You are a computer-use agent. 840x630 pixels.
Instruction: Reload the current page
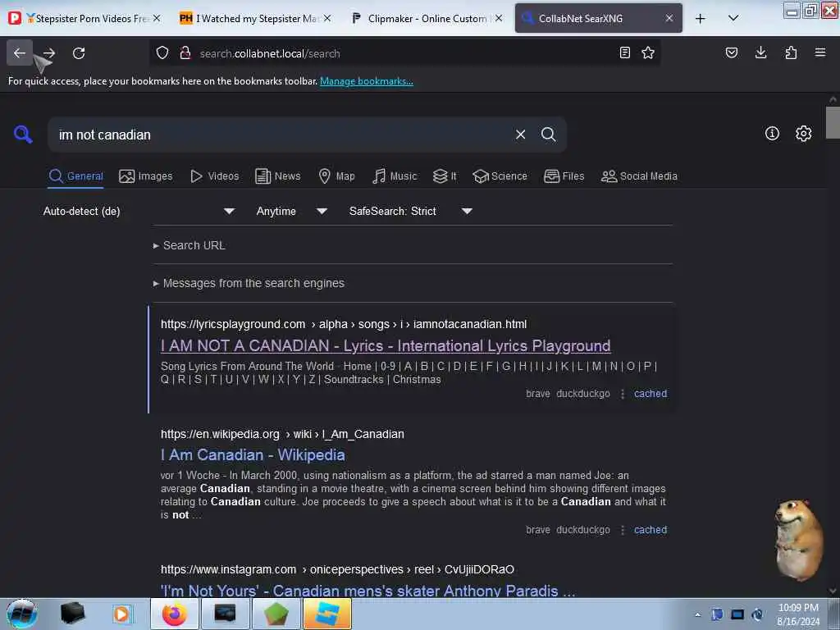[79, 53]
